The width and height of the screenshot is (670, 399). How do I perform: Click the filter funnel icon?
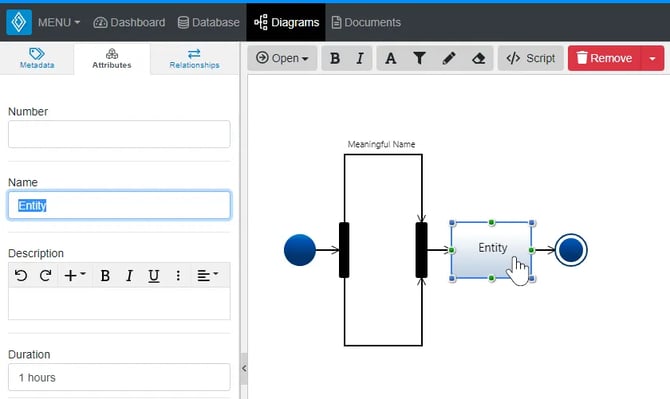420,58
